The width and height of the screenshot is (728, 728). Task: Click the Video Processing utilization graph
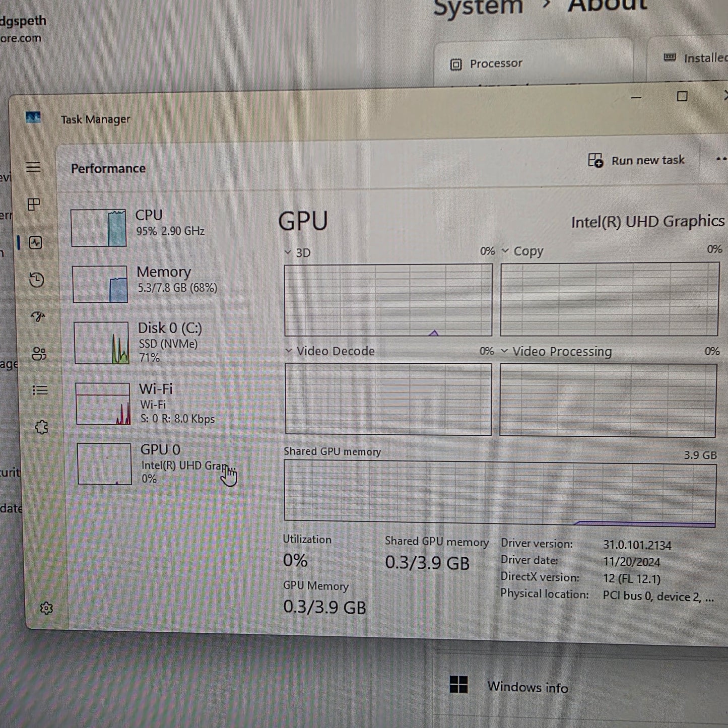(x=608, y=400)
